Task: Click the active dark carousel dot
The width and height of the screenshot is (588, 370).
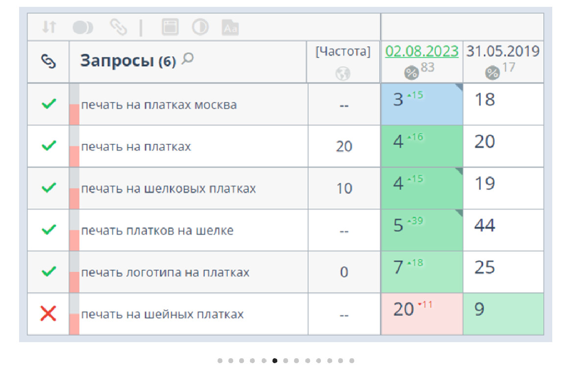Action: tap(275, 361)
